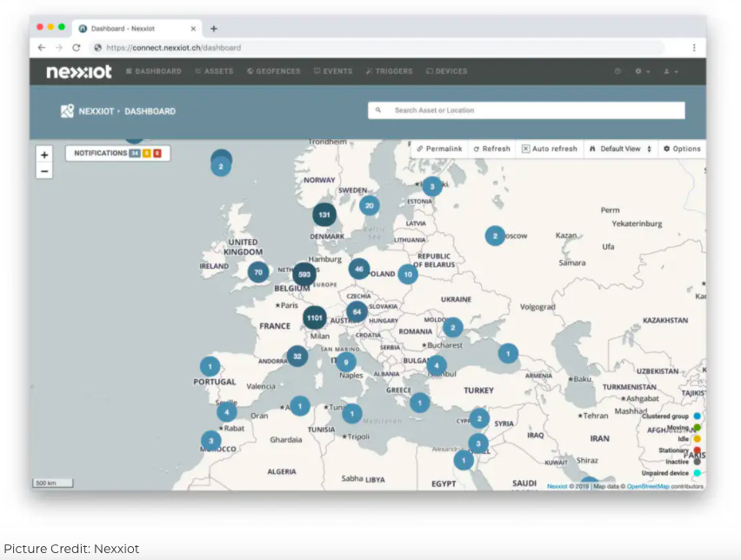The width and height of the screenshot is (741, 560).
Task: Click the search magnifier icon
Action: point(378,110)
